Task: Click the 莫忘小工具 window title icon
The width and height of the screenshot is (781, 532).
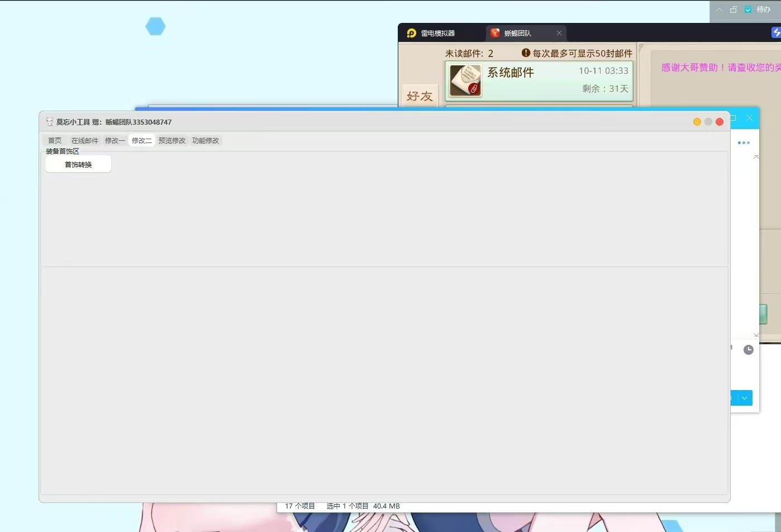Action: [x=50, y=122]
